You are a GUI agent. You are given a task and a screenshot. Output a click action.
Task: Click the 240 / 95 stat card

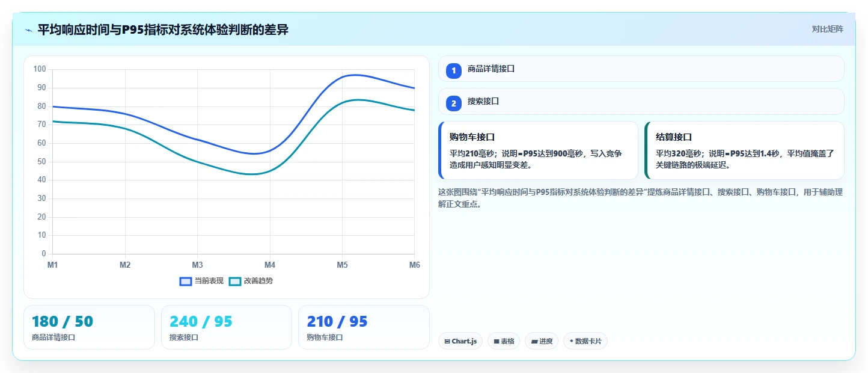227,327
